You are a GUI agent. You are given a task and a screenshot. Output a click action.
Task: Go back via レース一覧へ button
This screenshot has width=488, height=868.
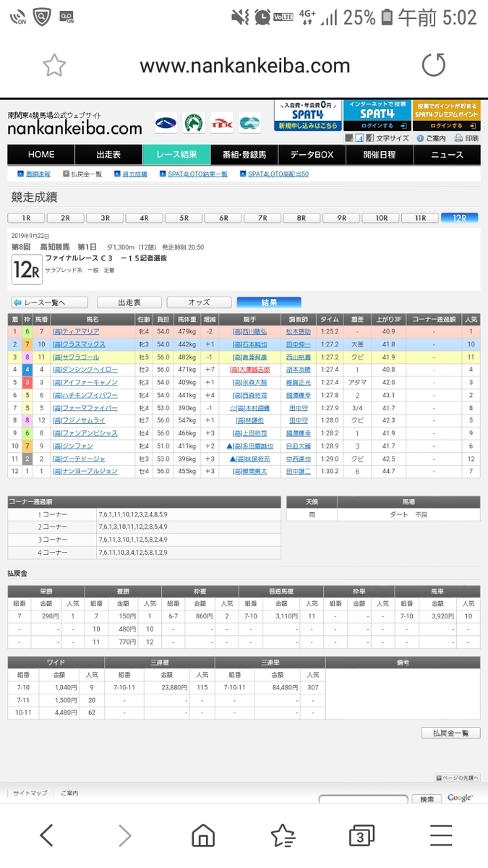[x=49, y=302]
